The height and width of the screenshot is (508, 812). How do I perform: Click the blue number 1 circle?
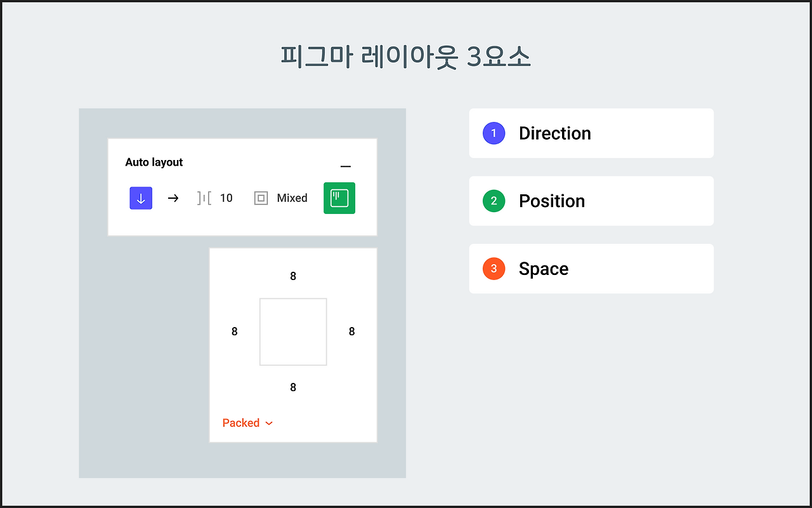click(494, 133)
